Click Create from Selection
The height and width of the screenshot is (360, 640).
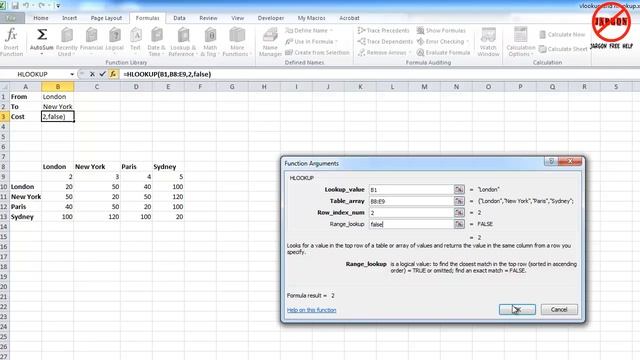(317, 53)
